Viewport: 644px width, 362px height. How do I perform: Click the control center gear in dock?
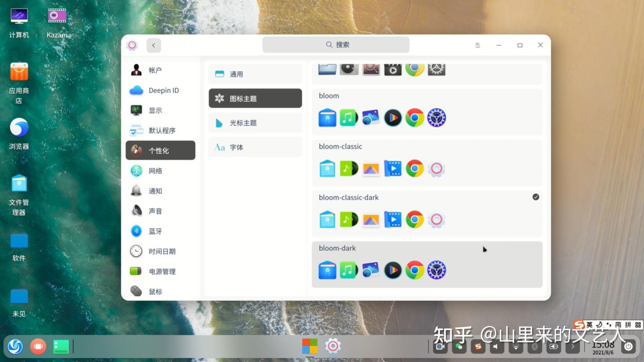point(333,346)
